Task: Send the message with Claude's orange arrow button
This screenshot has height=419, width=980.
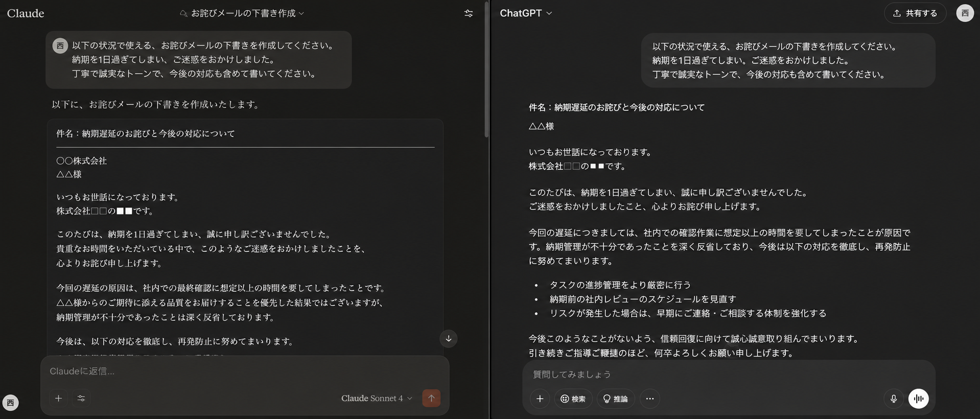Action: pyautogui.click(x=431, y=398)
